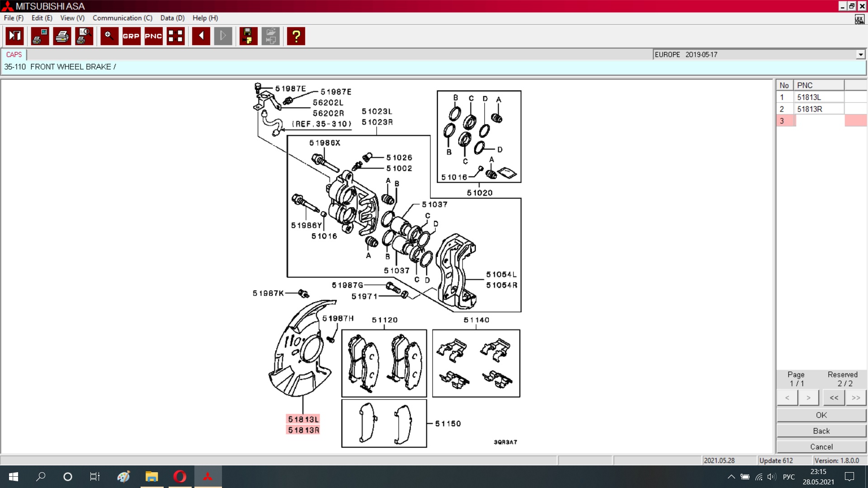Select the 51813R row in PNC list
Viewport: 868px width, 488px height.
coord(809,109)
